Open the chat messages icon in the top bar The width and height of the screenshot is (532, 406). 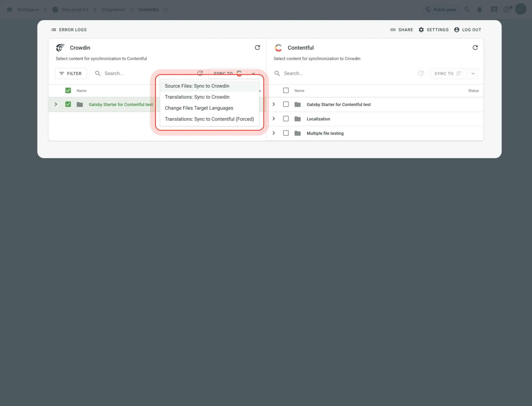(494, 10)
